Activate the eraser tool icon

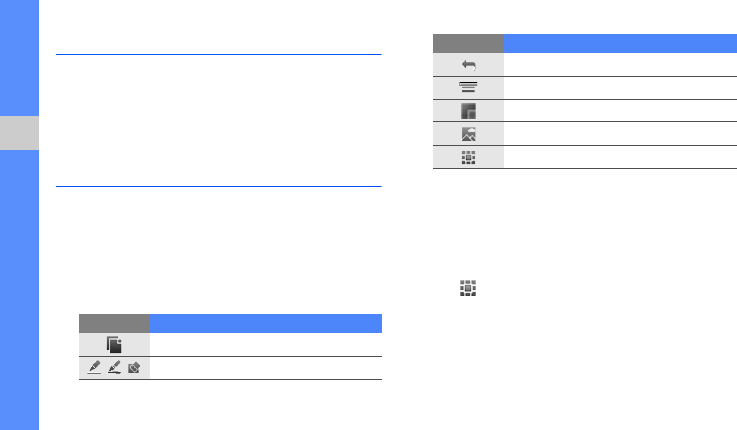click(x=134, y=367)
